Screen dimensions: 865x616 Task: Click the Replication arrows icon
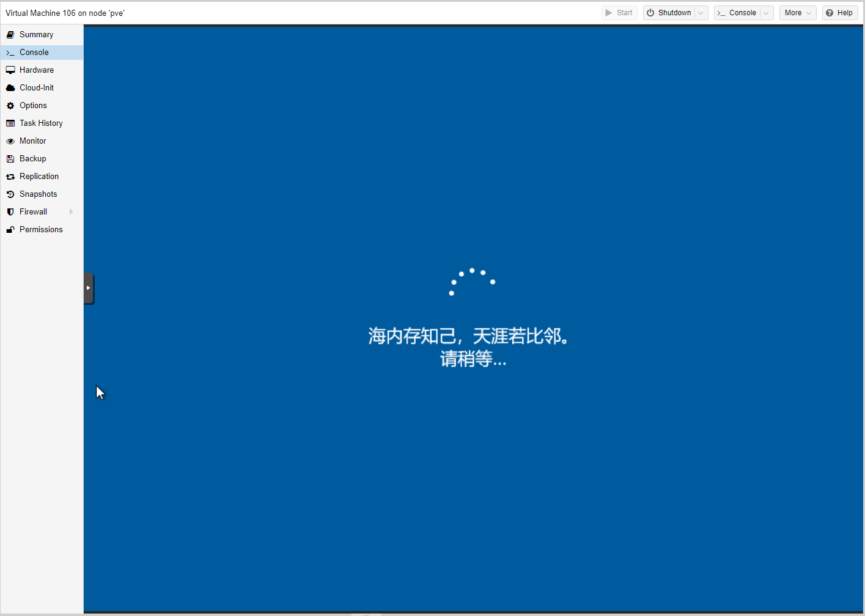pos(10,177)
